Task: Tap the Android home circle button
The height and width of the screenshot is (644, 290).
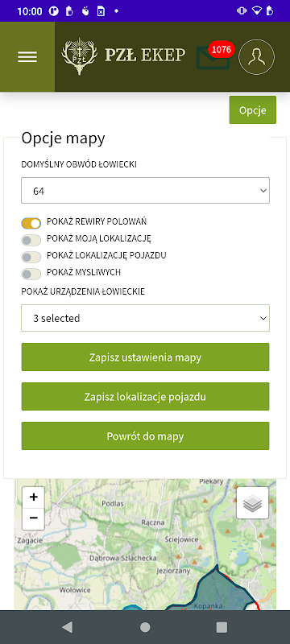Action: pyautogui.click(x=145, y=627)
